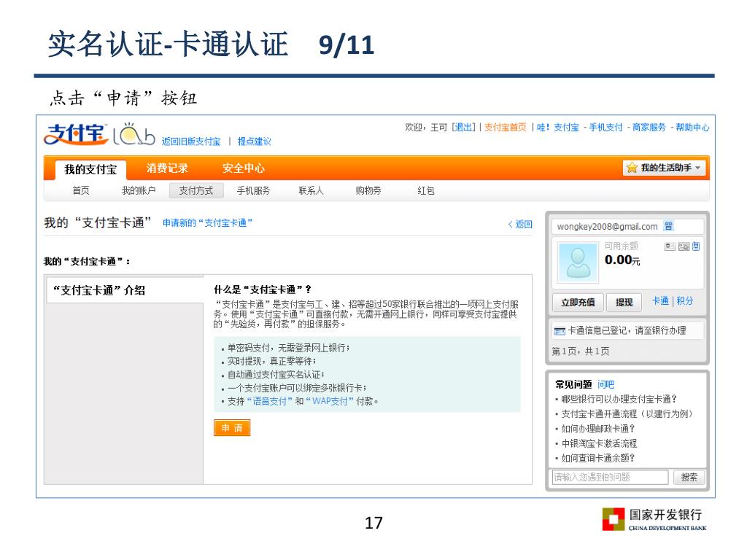Image resolution: width=747 pixels, height=560 pixels.
Task: Open the 联系人 submenu item
Action: coord(311,190)
